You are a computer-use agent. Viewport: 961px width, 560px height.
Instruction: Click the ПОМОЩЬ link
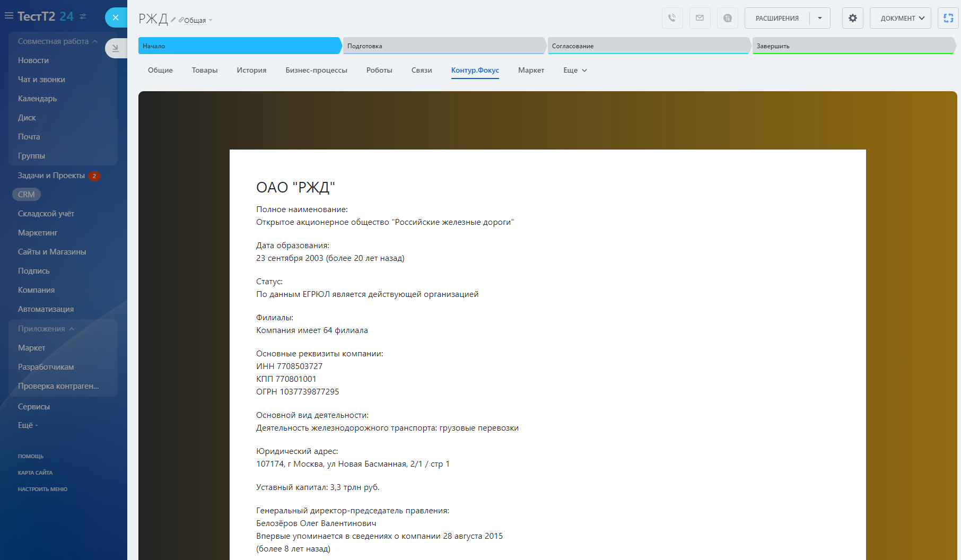(31, 457)
